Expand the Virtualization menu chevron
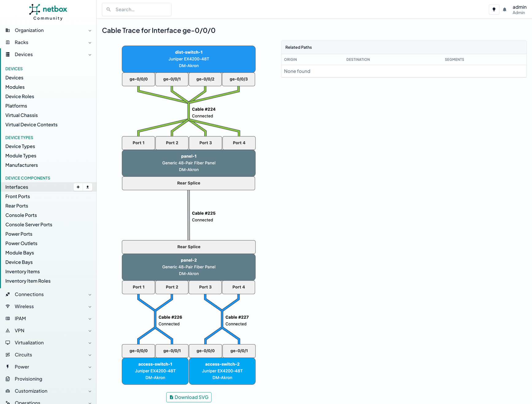This screenshot has width=532, height=404. click(x=90, y=343)
